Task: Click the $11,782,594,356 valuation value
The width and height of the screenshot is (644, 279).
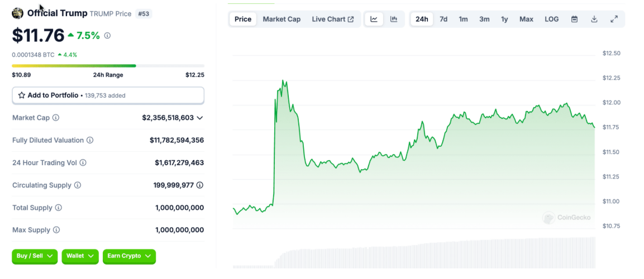Action: (176, 140)
